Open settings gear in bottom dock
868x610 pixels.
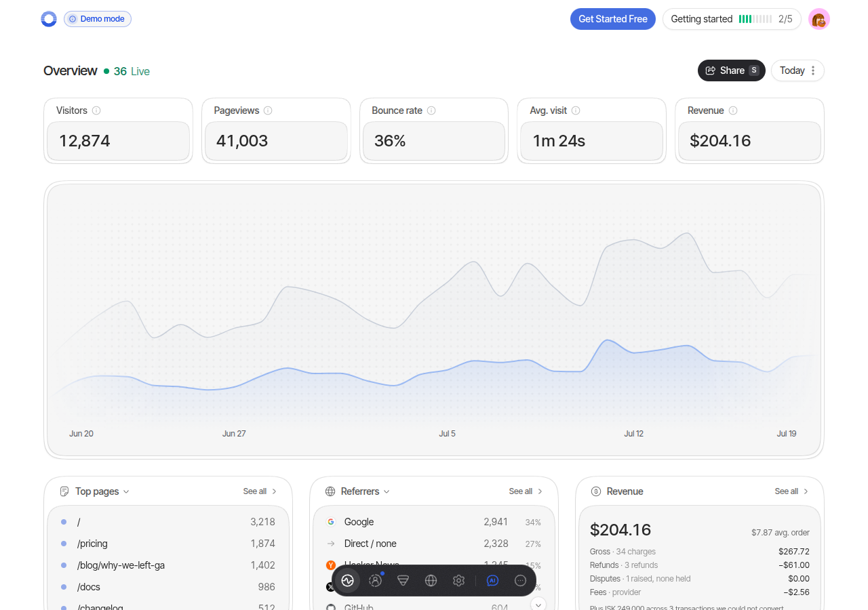click(x=458, y=580)
